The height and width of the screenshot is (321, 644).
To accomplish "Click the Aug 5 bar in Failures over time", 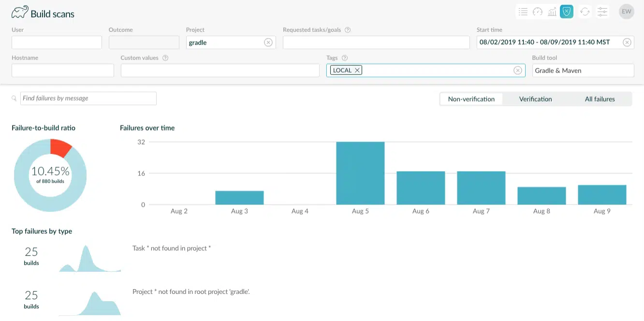I will tap(360, 173).
